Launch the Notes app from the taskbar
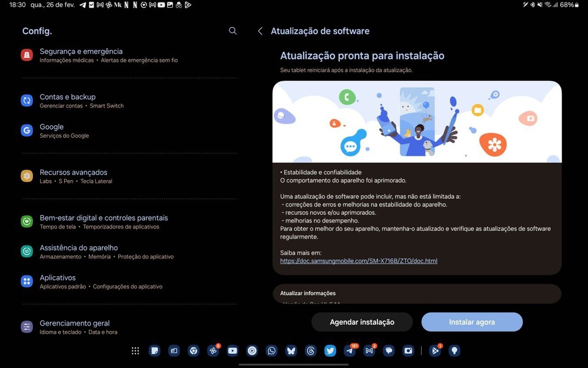588x368 pixels. [155, 351]
